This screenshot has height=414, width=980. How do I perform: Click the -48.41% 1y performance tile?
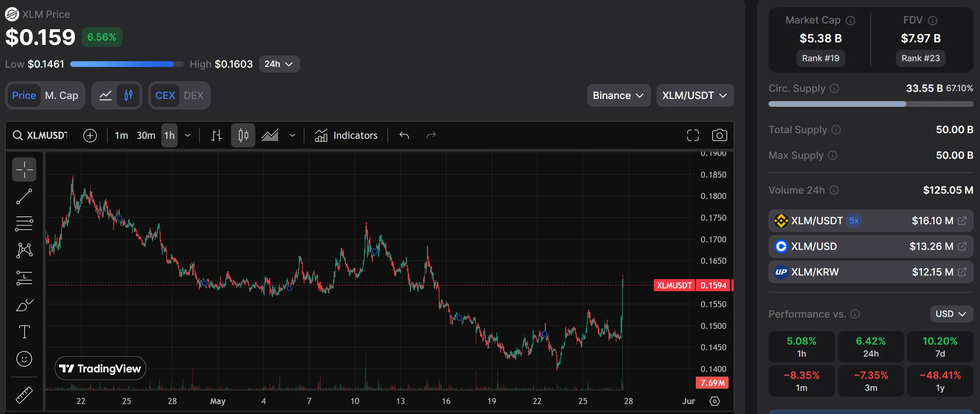(x=940, y=381)
